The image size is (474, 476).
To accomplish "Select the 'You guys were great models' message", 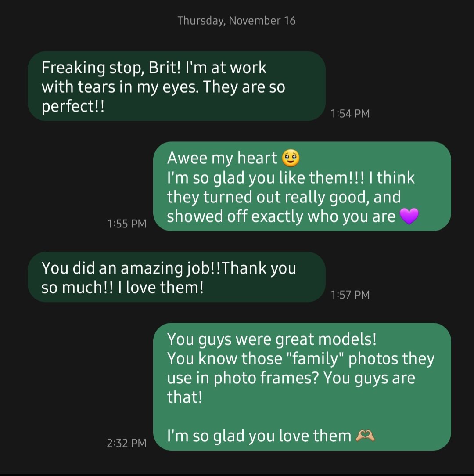I will point(302,387).
